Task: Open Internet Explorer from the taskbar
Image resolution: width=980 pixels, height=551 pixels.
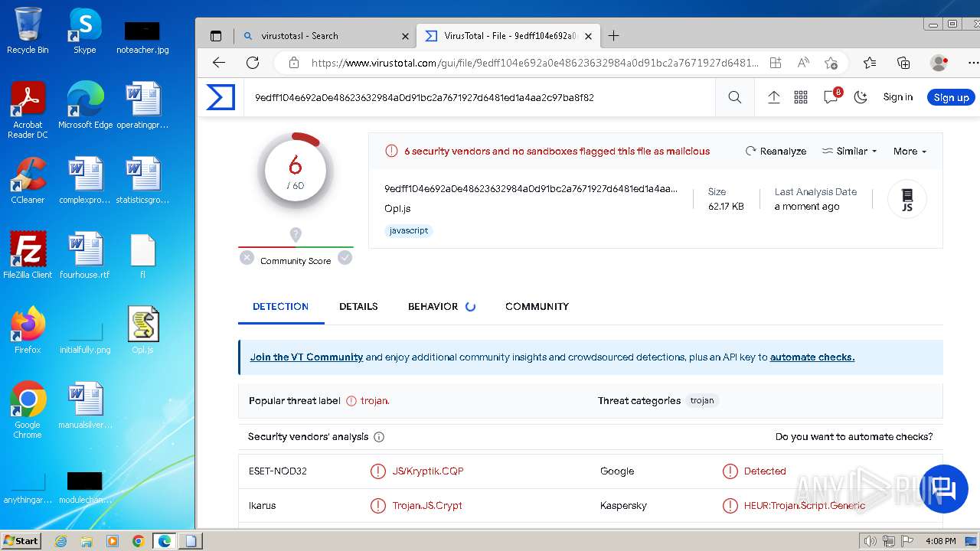Action: point(60,541)
